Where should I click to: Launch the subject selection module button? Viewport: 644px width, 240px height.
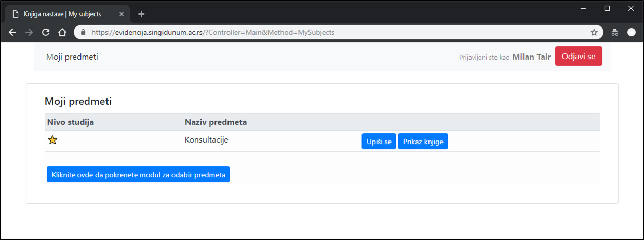tap(138, 175)
